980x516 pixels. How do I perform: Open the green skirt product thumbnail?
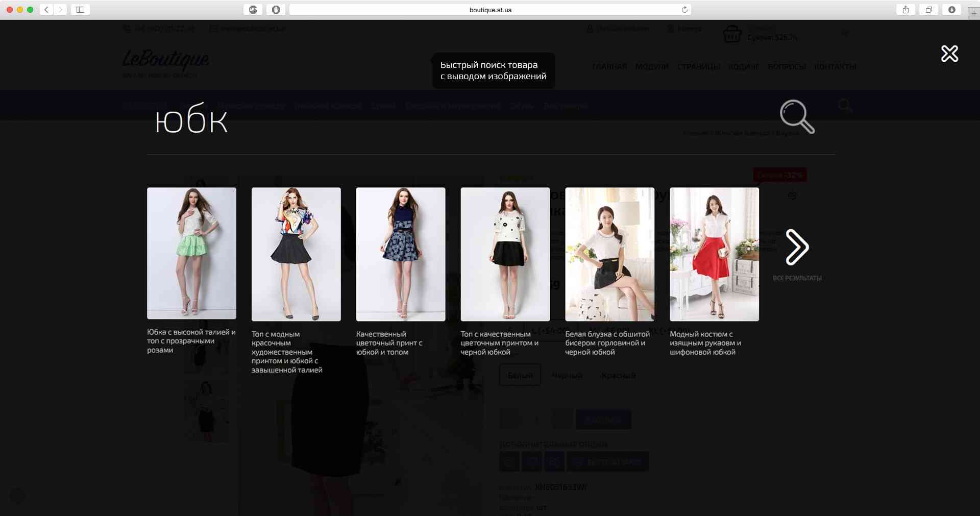(191, 253)
